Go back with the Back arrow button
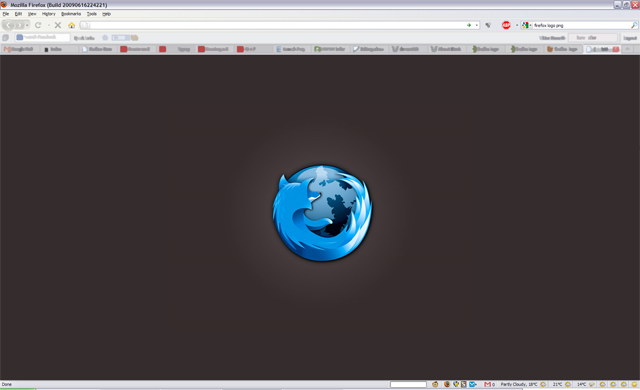The height and width of the screenshot is (390, 640). [8, 25]
